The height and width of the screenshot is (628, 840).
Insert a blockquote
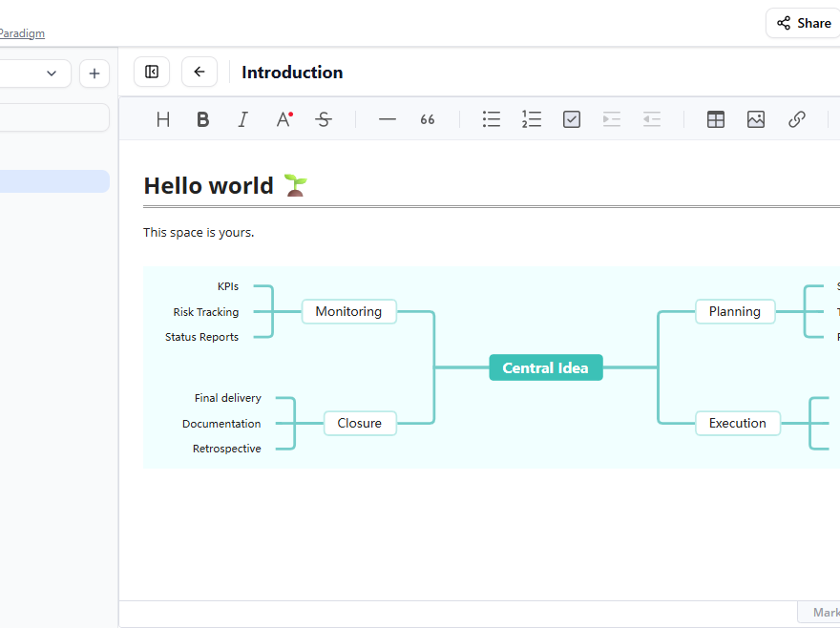coord(427,118)
